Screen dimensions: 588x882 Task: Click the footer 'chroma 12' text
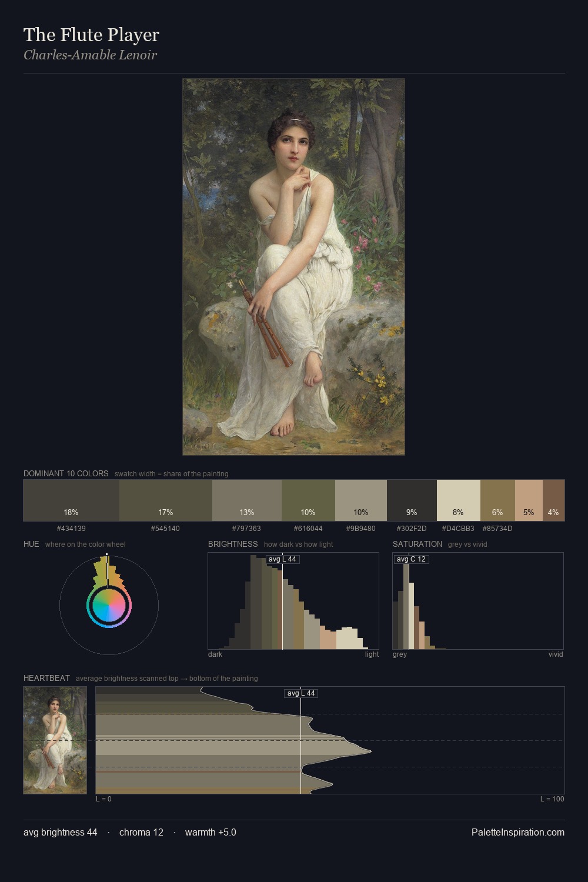tap(141, 832)
